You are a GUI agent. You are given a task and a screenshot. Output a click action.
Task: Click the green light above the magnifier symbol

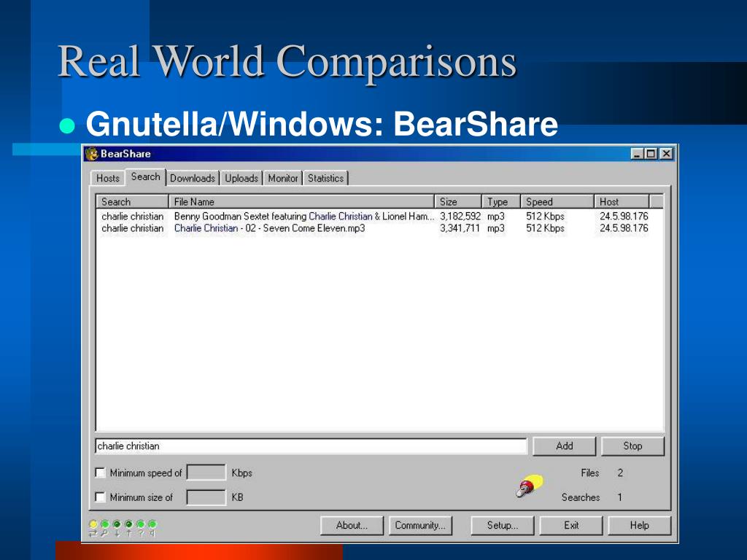point(105,524)
